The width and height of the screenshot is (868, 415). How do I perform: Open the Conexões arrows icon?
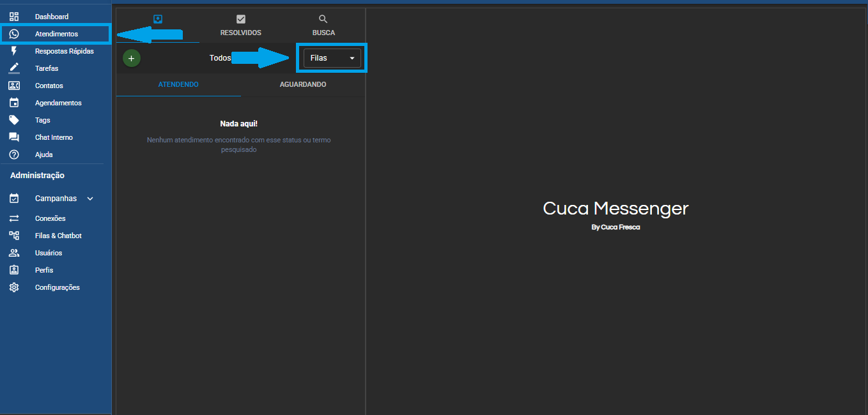14,218
